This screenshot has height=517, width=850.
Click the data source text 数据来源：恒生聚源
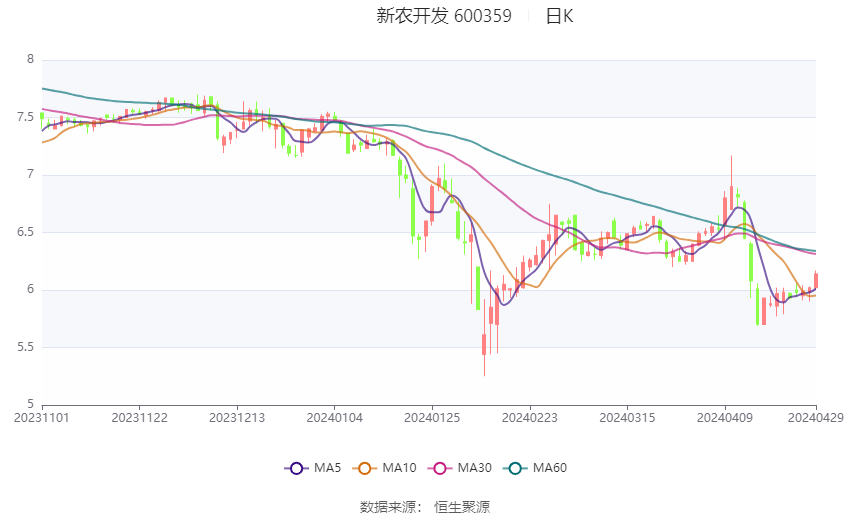[424, 507]
